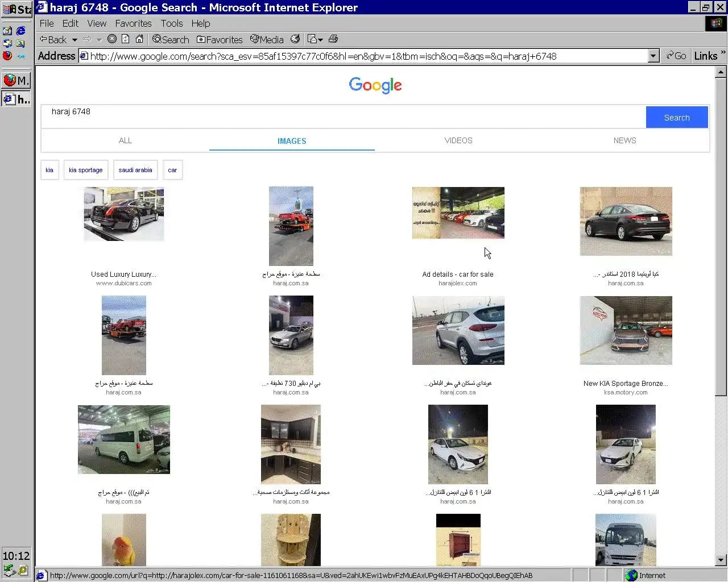Click the 10:12 taskbar clock
This screenshot has height=582, width=728.
tap(16, 556)
